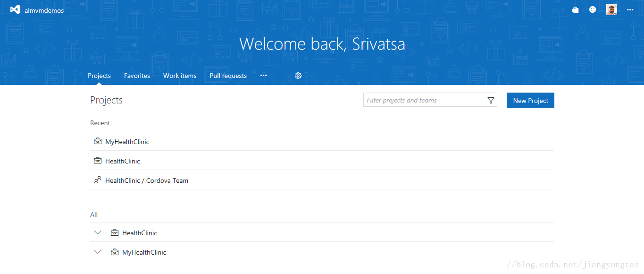Switch to the Work items tab

180,76
